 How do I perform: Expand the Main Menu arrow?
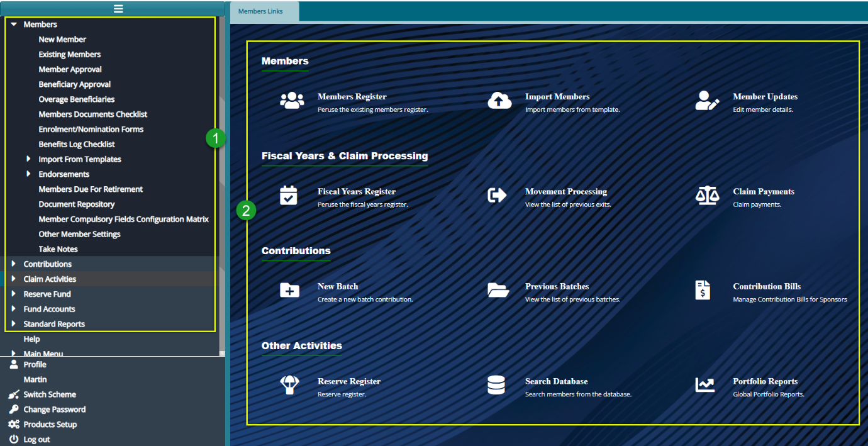pyautogui.click(x=13, y=354)
